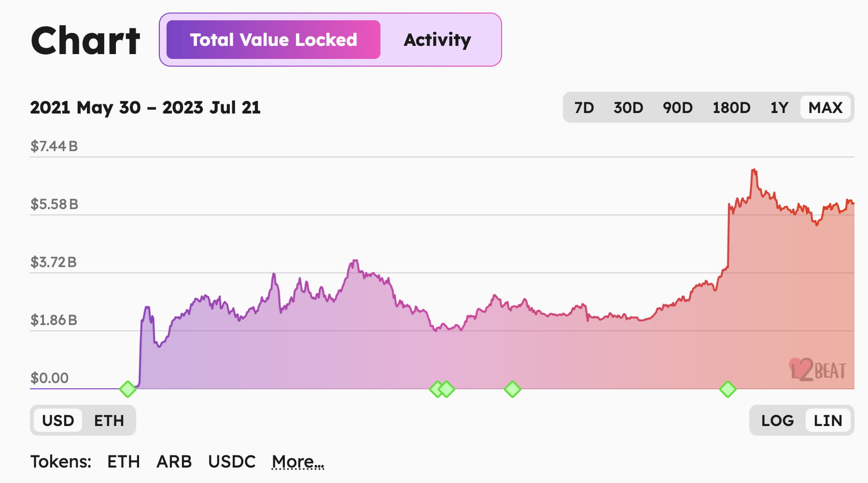Select the MAX time range
The image size is (868, 483).
(826, 107)
